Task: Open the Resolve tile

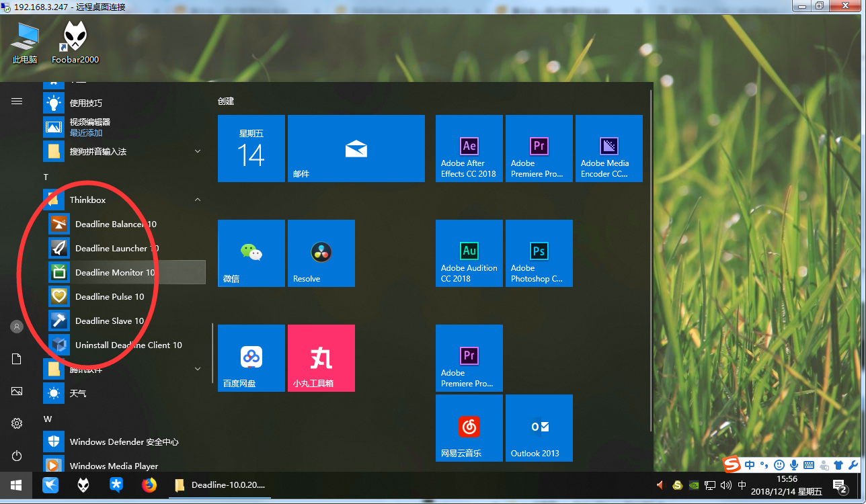Action: [x=321, y=253]
